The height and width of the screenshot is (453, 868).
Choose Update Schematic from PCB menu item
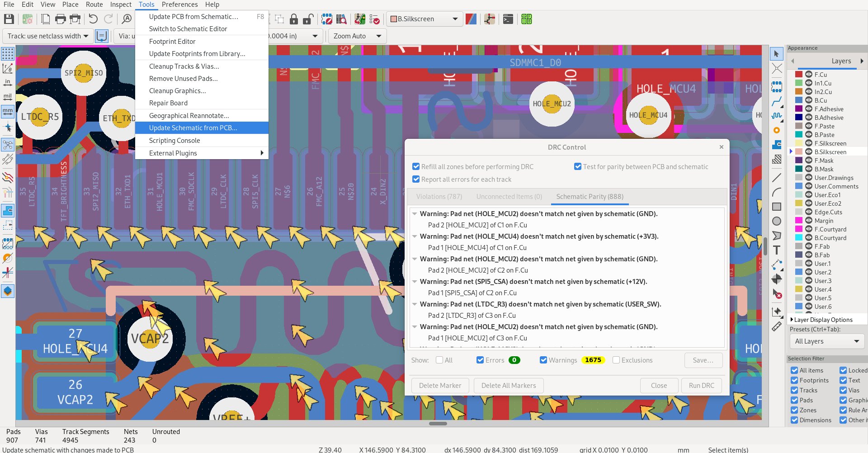pos(193,128)
